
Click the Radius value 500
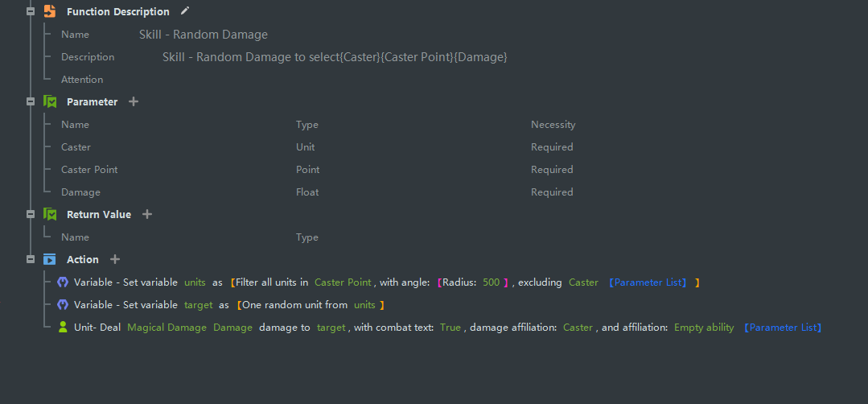pos(491,282)
